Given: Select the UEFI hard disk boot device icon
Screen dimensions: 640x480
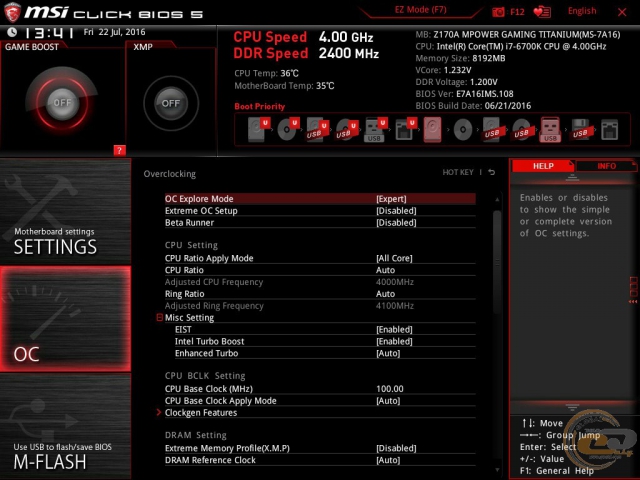Looking at the screenshot, I should pos(258,129).
